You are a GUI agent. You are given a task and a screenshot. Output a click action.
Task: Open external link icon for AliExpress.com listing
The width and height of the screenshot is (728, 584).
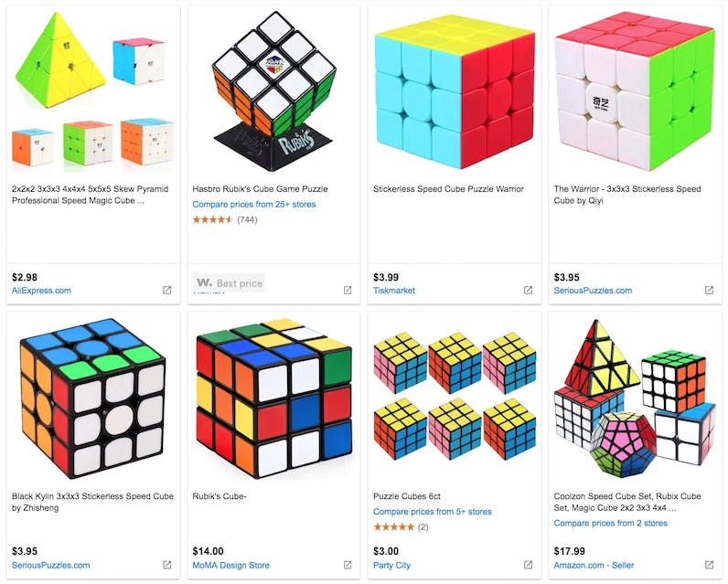click(x=166, y=291)
